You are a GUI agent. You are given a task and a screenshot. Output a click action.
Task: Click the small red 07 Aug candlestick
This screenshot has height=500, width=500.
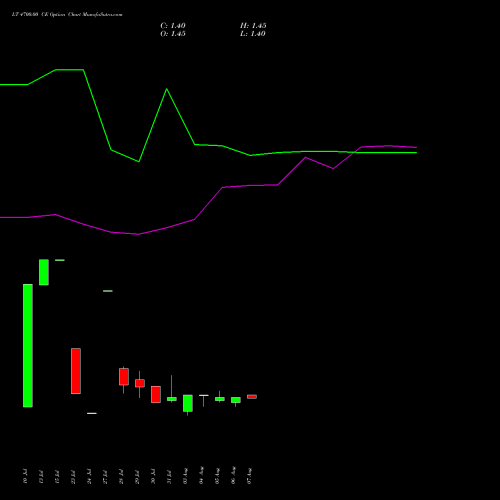(x=252, y=397)
